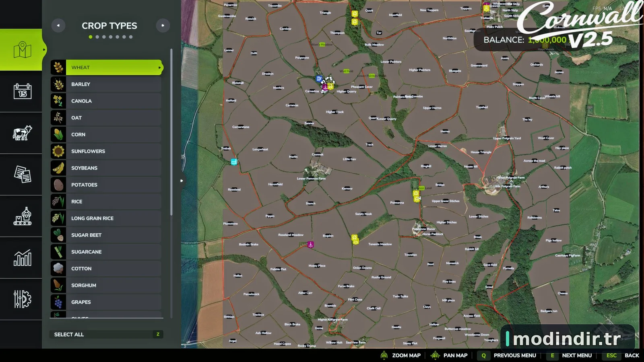Select the Pippin field label

coord(270,216)
